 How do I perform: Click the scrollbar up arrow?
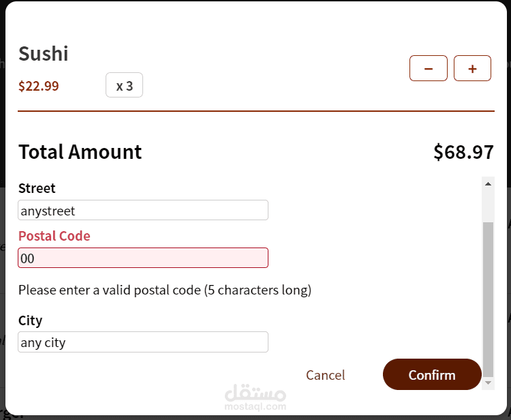click(488, 183)
